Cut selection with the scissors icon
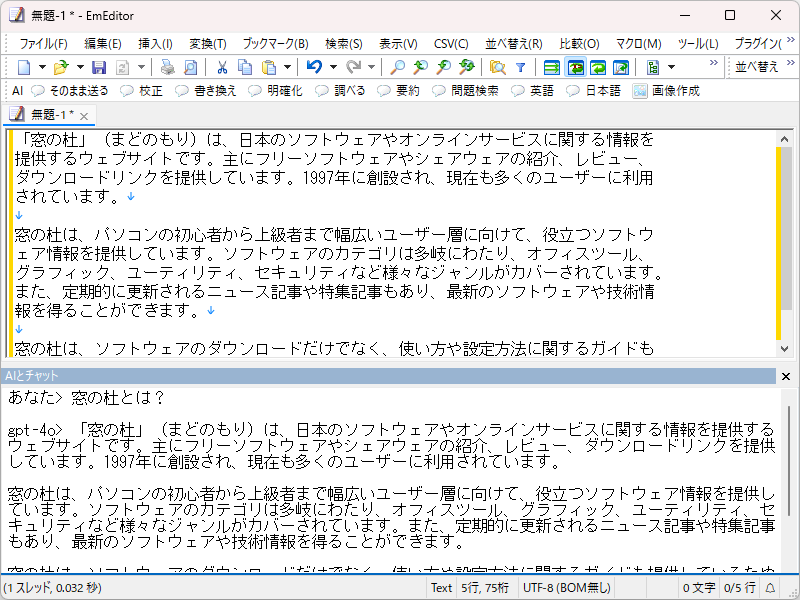The height and width of the screenshot is (600, 800). [x=222, y=67]
